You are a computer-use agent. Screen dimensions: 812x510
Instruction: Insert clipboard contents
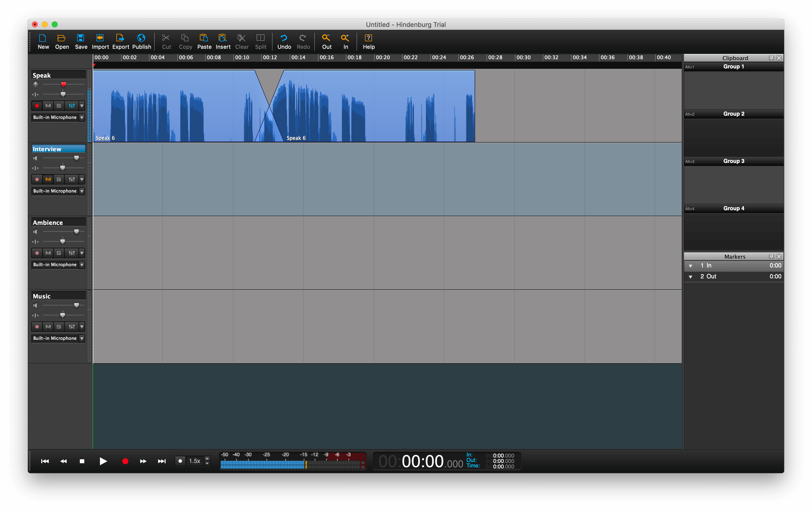223,41
